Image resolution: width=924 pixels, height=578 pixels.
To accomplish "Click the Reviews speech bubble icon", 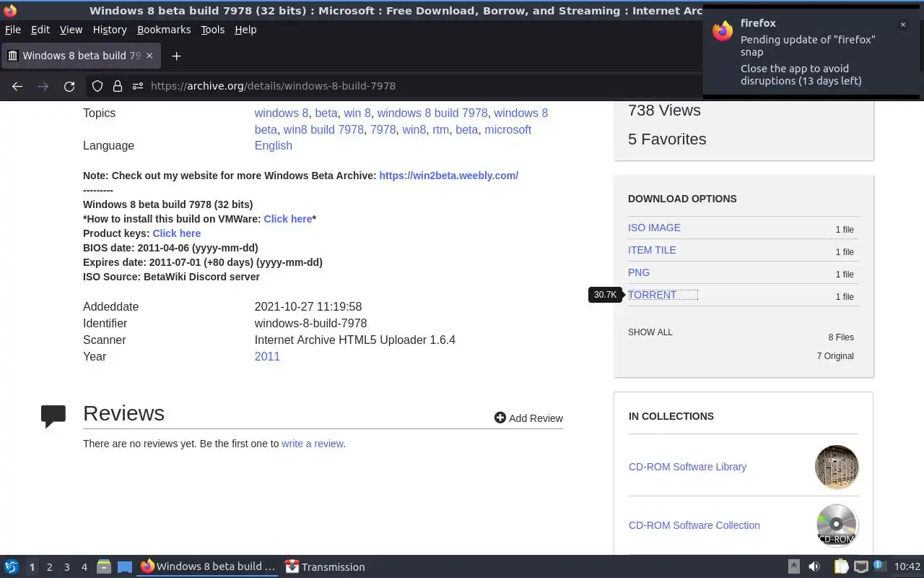I will [53, 416].
